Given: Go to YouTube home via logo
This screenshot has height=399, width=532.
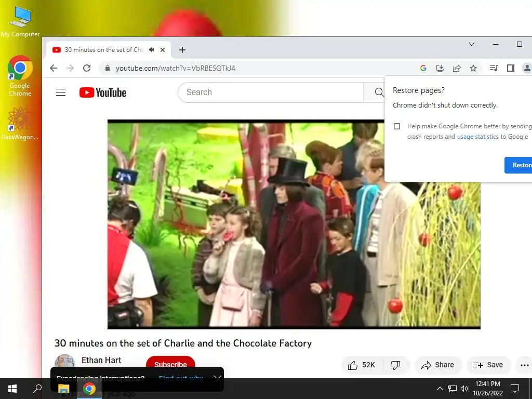Looking at the screenshot, I should [103, 92].
